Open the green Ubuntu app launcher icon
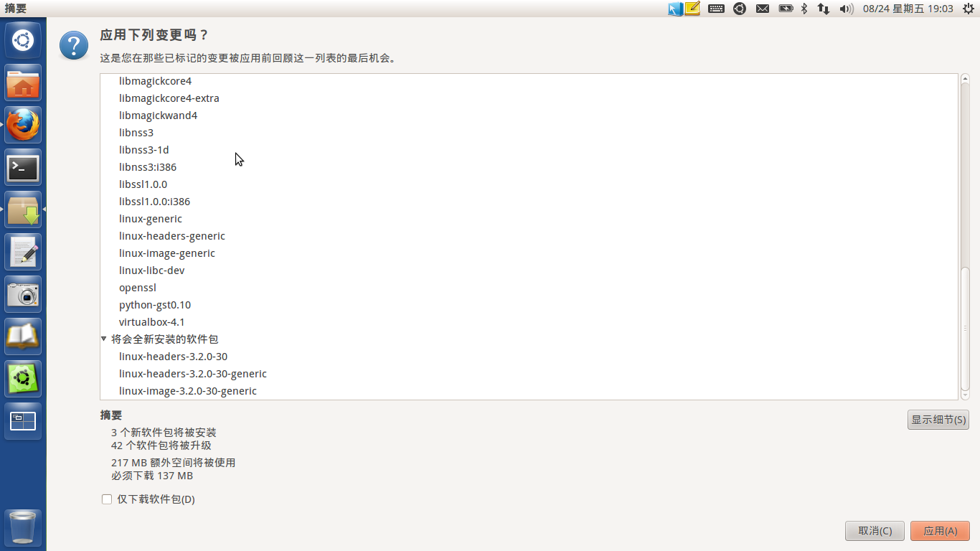Image resolution: width=980 pixels, height=551 pixels. (23, 379)
